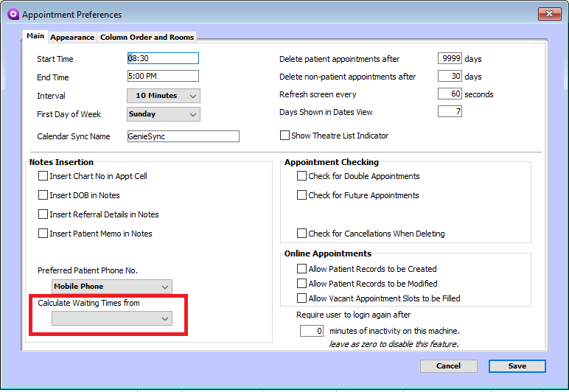
Task: Select the Main tab
Action: click(35, 36)
